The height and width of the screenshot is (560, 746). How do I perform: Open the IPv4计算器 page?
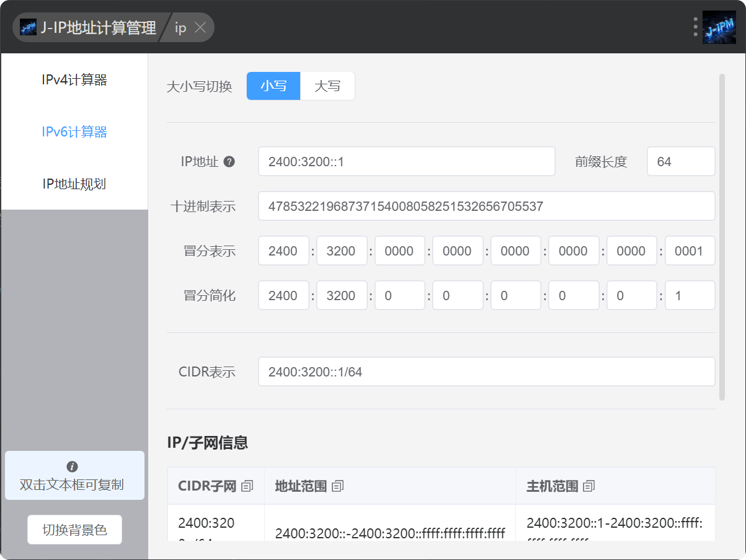click(x=74, y=80)
